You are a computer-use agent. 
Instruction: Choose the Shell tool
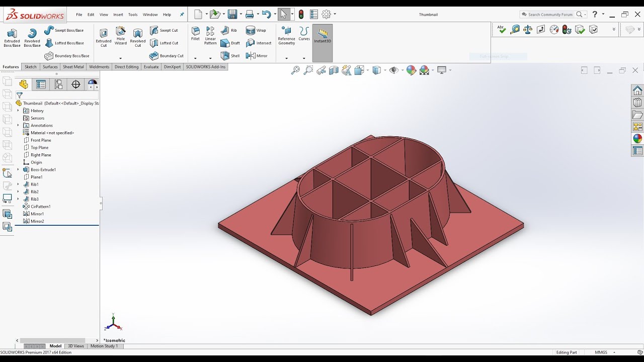pos(230,56)
